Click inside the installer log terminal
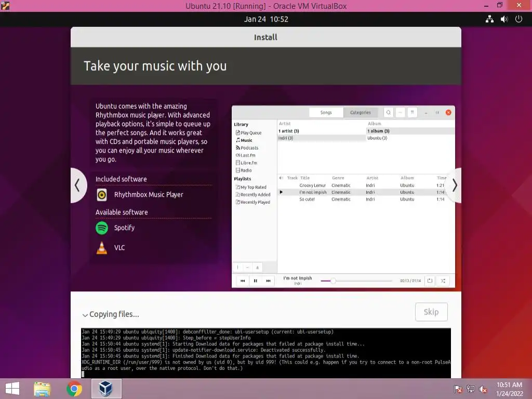The image size is (532, 399). (x=266, y=353)
